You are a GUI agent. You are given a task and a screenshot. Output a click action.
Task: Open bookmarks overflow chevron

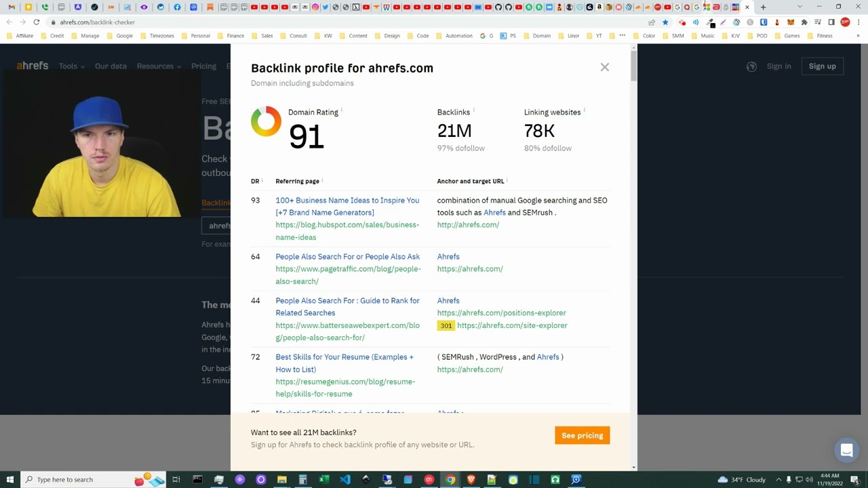click(858, 36)
